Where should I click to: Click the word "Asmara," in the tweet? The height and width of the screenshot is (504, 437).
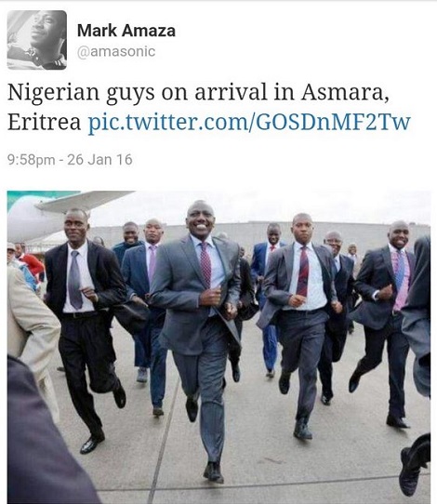pos(345,92)
